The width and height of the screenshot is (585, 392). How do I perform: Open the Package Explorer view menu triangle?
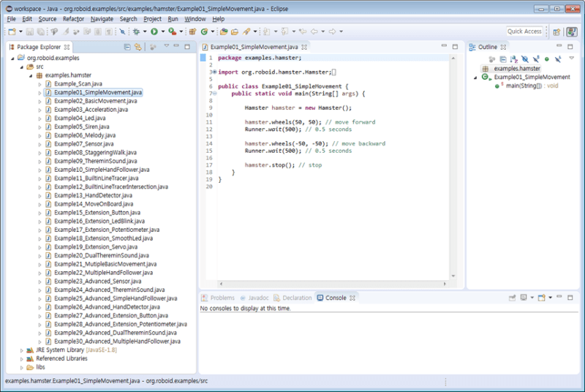pos(167,46)
